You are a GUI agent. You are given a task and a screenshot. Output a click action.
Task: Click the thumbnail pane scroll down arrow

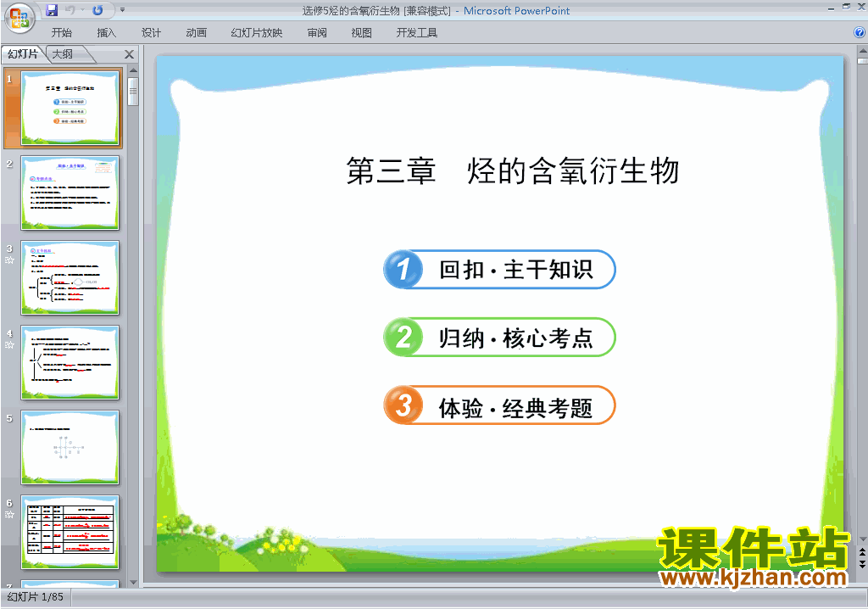pyautogui.click(x=133, y=583)
